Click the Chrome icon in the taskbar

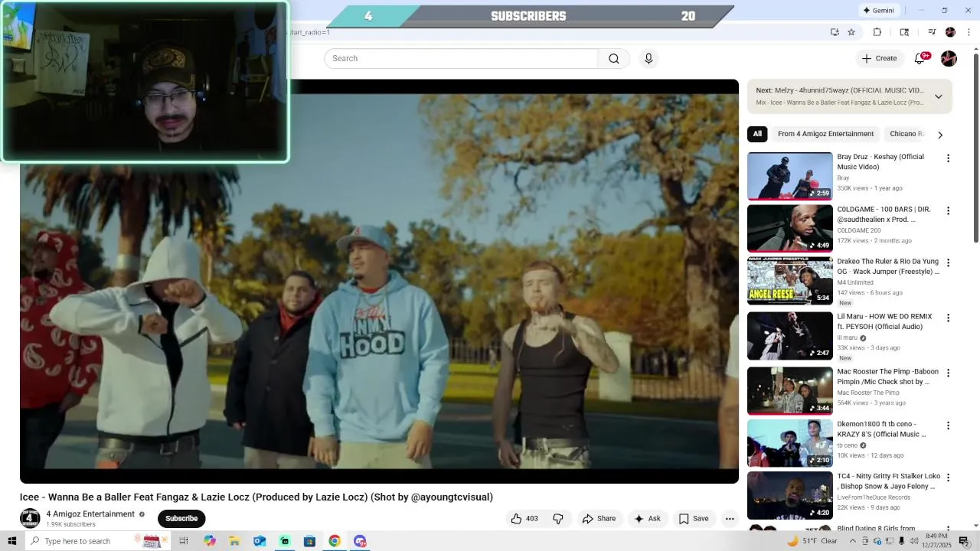pyautogui.click(x=335, y=541)
